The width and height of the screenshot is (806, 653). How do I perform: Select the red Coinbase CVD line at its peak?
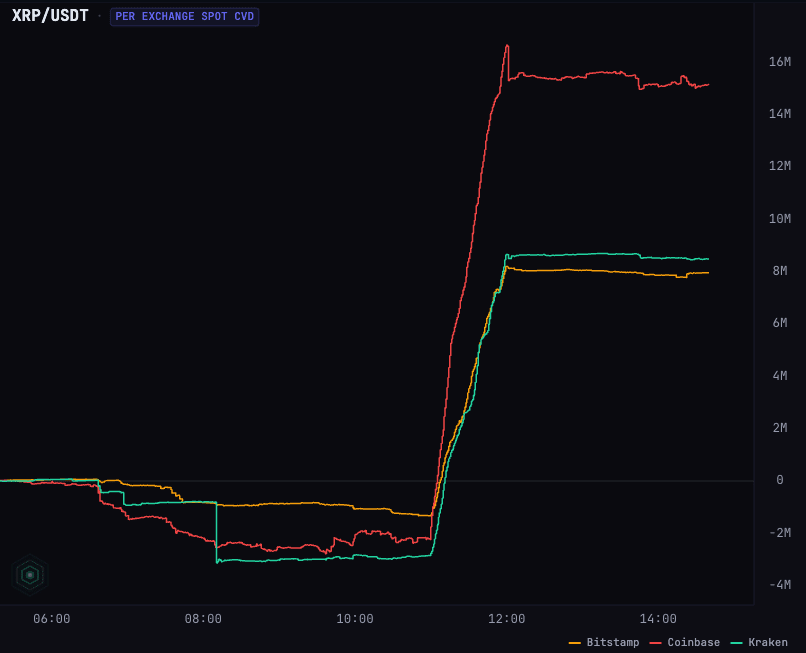coord(507,45)
